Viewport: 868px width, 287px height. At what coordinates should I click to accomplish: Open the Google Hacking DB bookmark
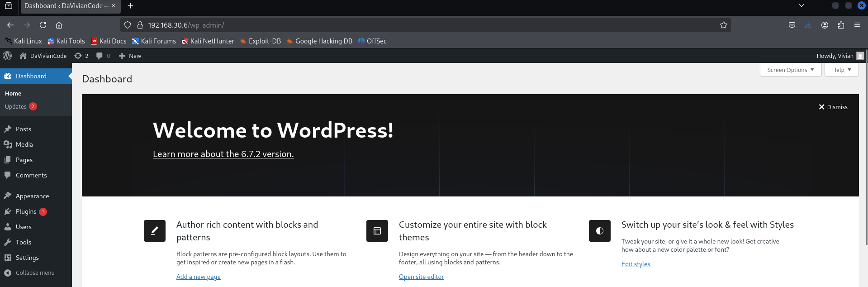click(319, 41)
